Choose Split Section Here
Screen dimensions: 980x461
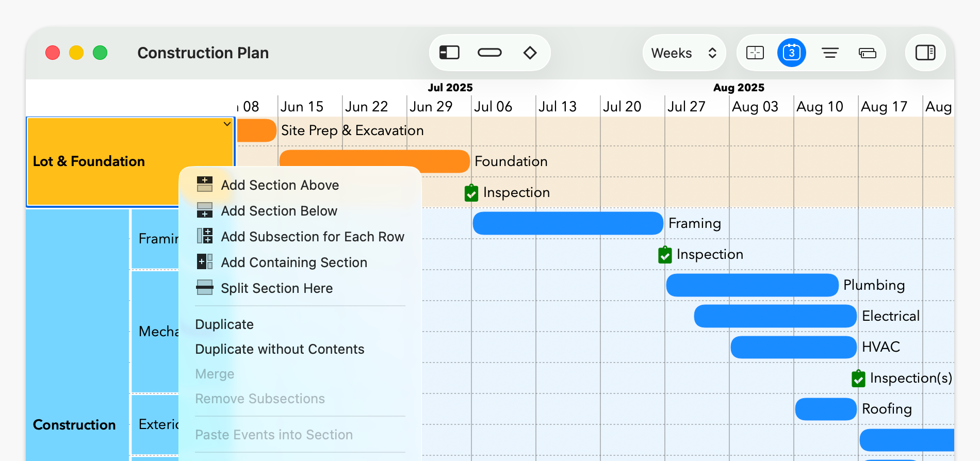pyautogui.click(x=276, y=288)
